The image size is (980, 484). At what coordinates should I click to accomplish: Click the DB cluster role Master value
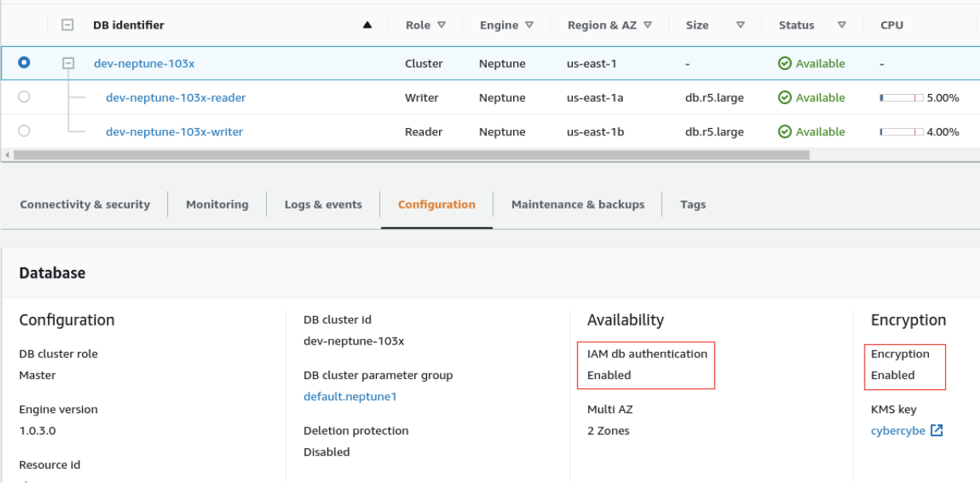[37, 375]
